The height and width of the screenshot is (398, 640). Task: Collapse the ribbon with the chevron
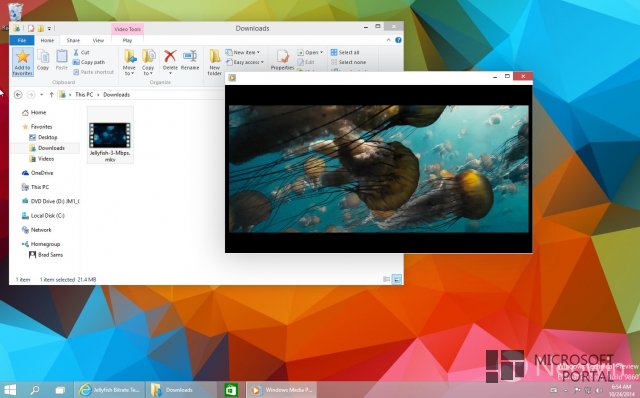388,40
